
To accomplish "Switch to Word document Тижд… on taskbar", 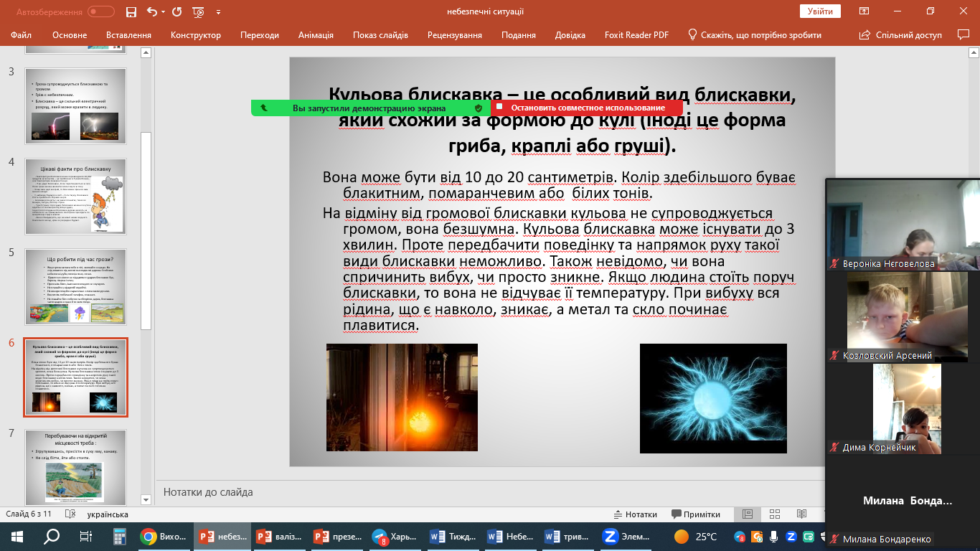I will (x=453, y=536).
